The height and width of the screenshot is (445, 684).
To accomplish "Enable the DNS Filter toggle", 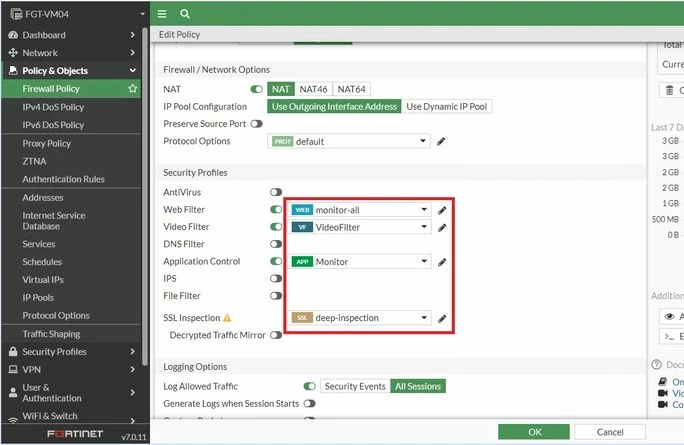I will (x=276, y=244).
